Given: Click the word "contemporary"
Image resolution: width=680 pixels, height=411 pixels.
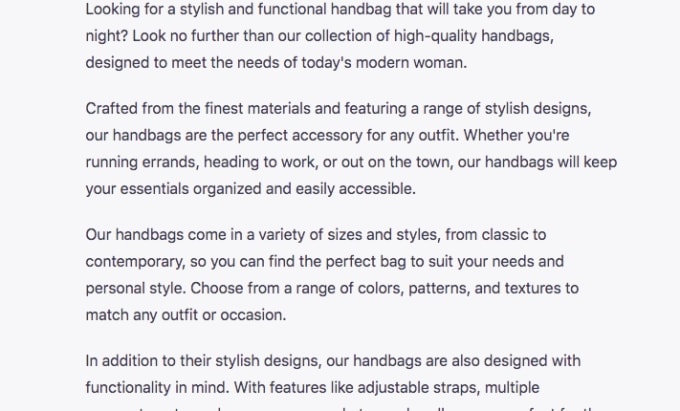Looking at the screenshot, I should point(135,262).
